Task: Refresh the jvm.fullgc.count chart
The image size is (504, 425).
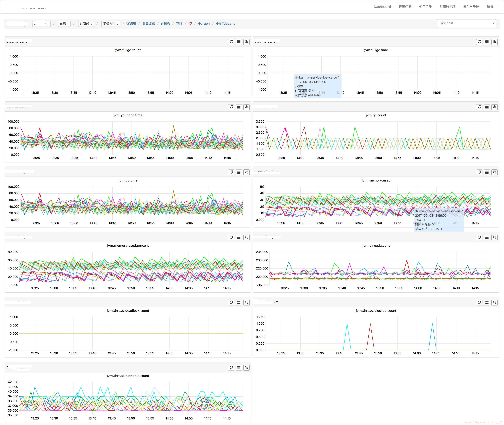Action: [231, 42]
